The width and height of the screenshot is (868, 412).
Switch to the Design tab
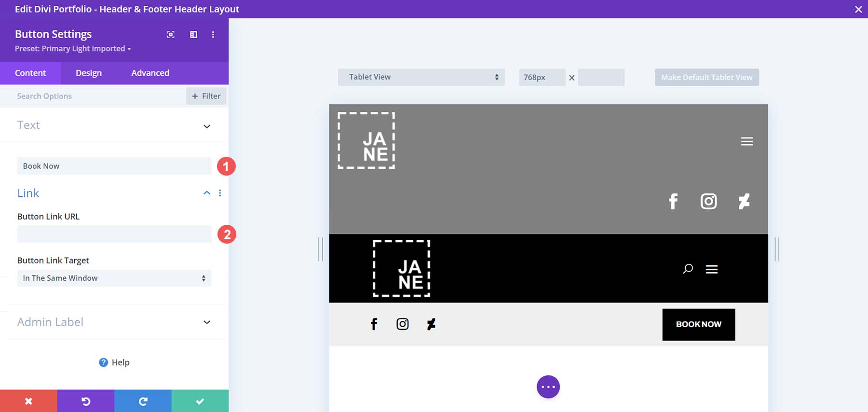[89, 73]
